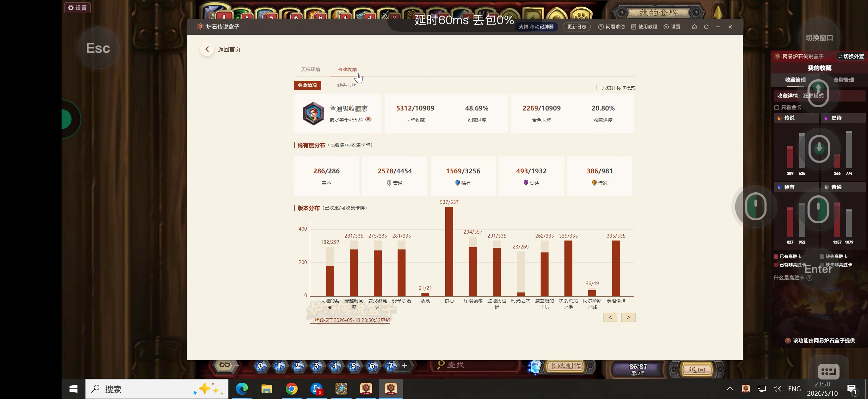Click the 什么是高胜卡 question mark icon
The width and height of the screenshot is (868, 399).
point(809,278)
